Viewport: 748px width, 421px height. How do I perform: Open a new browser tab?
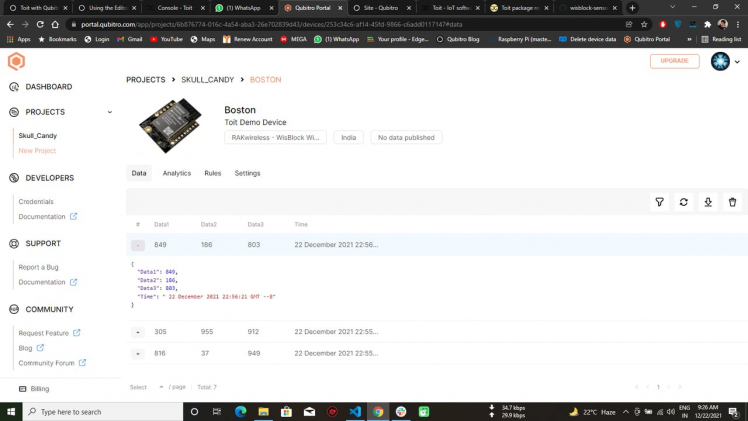[632, 8]
